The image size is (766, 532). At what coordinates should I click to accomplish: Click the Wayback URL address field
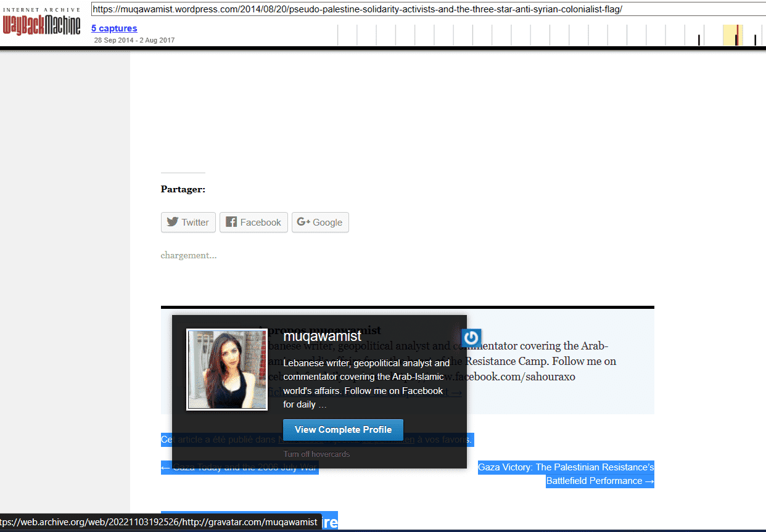tap(427, 9)
